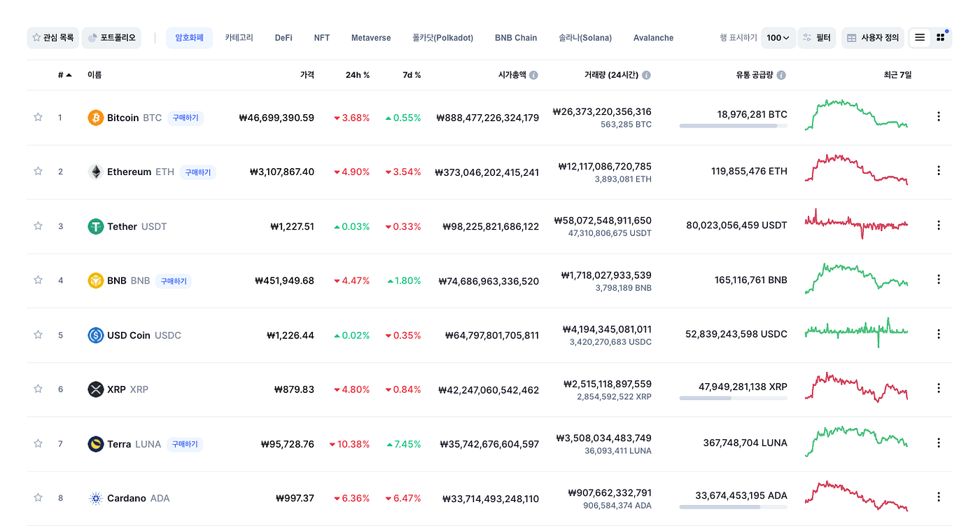Buy Ethereum via 구매하기 button

coord(198,172)
